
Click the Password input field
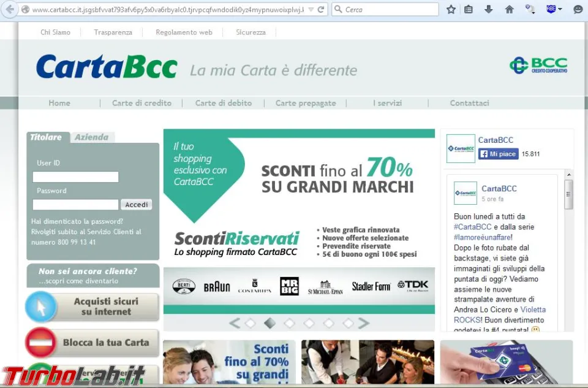tap(75, 205)
